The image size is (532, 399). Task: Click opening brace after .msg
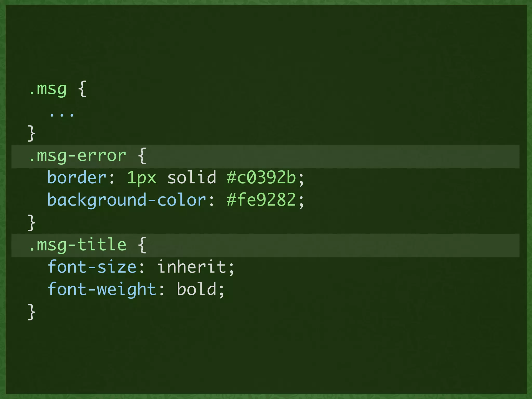pyautogui.click(x=82, y=89)
